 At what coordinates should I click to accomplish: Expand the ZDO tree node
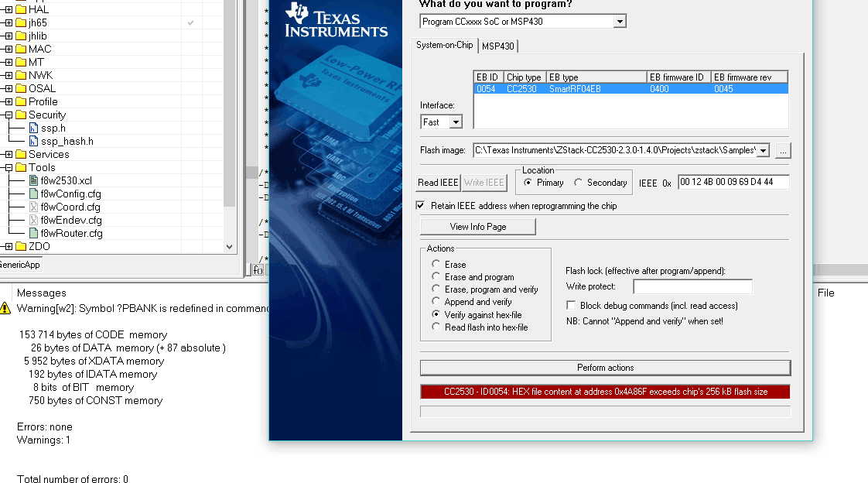click(x=9, y=246)
